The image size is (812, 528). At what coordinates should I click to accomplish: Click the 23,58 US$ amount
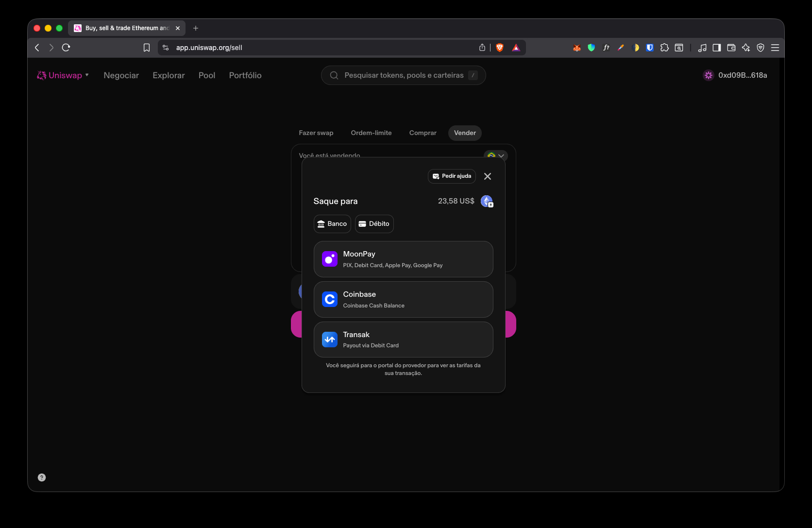(x=456, y=201)
